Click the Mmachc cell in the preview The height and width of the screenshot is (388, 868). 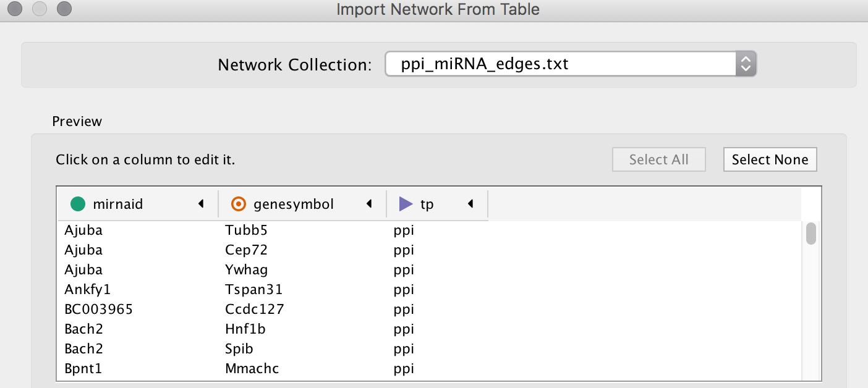[x=252, y=369]
